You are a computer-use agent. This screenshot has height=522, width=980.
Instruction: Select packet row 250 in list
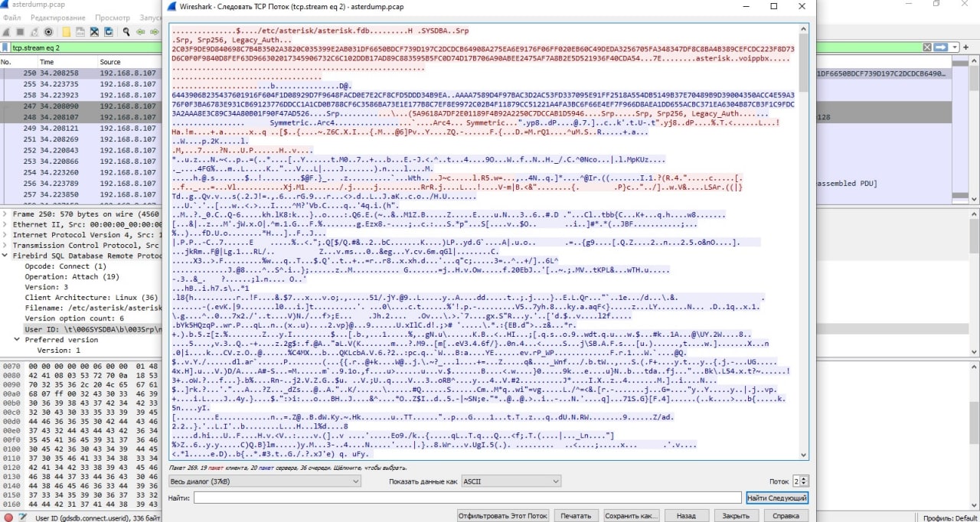(80, 73)
